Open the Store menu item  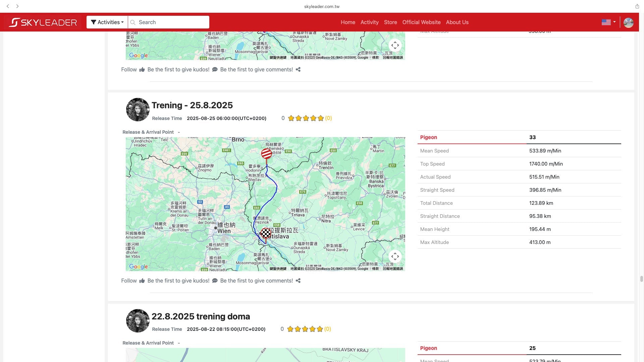click(x=390, y=22)
